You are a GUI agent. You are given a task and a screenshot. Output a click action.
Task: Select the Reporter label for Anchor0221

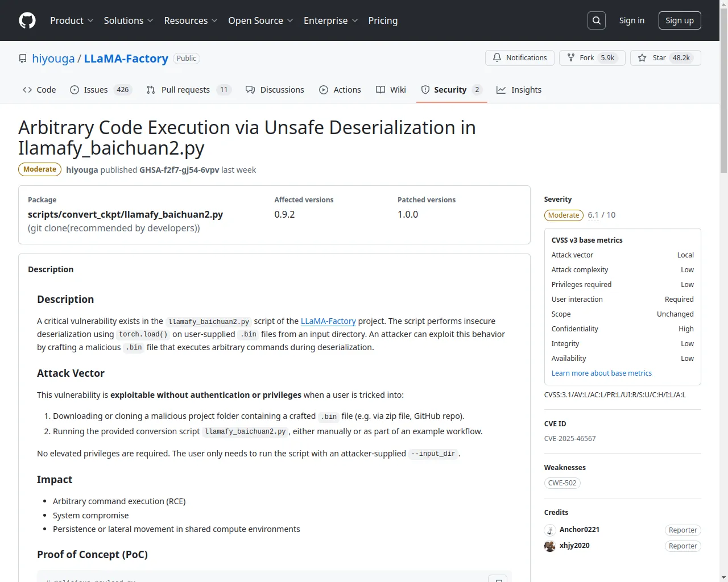[682, 530]
